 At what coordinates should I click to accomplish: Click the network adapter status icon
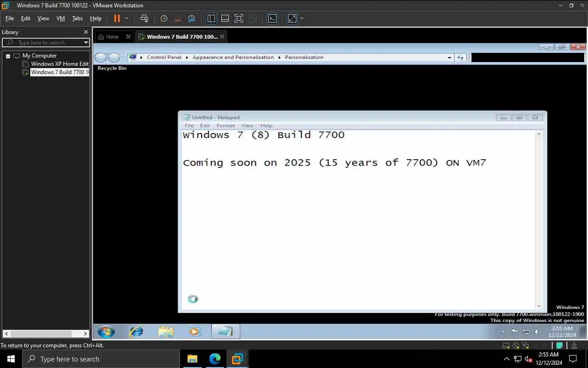click(x=525, y=345)
